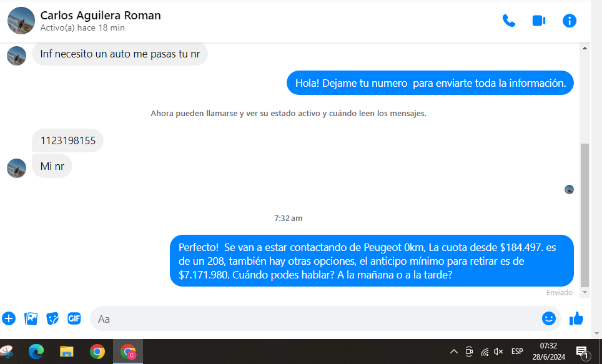This screenshot has width=602, height=364.
Task: Open the emoji picker in message box
Action: pyautogui.click(x=549, y=318)
